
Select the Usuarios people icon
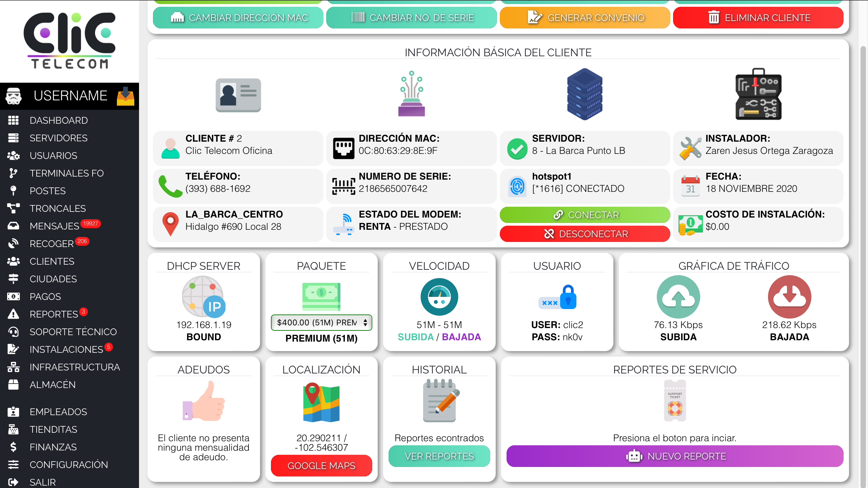click(x=13, y=156)
